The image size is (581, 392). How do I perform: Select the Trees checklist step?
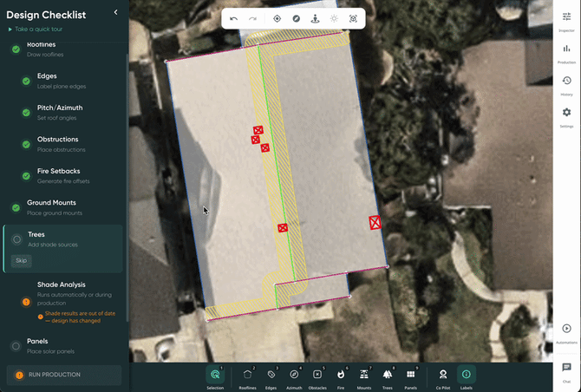(63, 249)
